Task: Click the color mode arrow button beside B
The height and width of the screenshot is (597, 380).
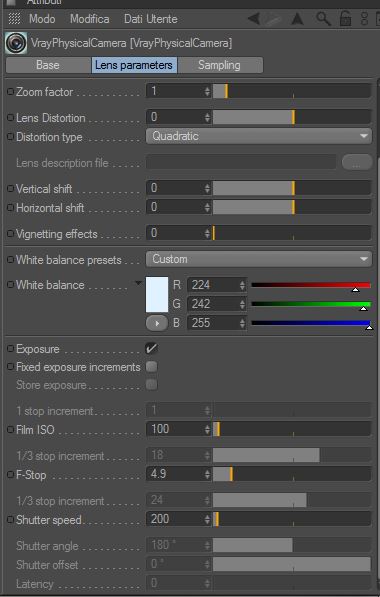Action: (x=157, y=323)
